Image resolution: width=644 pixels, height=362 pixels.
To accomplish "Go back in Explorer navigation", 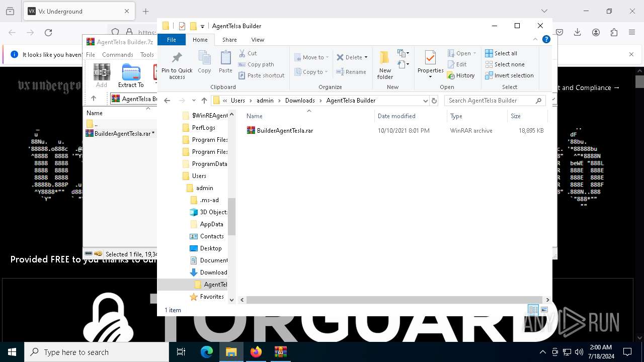I will coord(167,101).
